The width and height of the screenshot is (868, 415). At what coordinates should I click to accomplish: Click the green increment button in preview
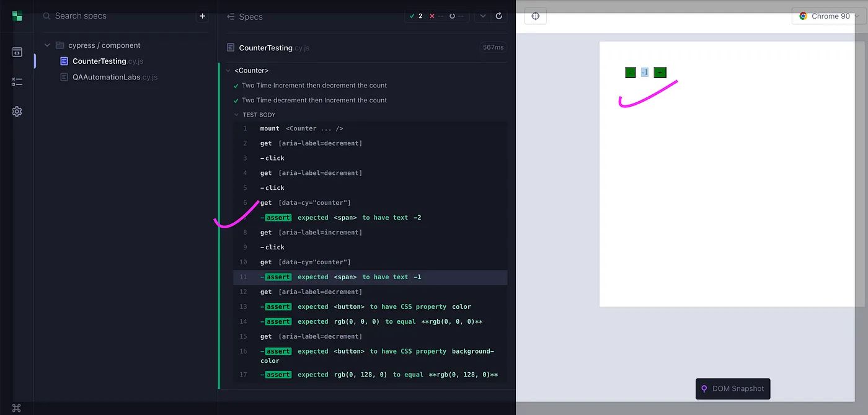pyautogui.click(x=660, y=73)
